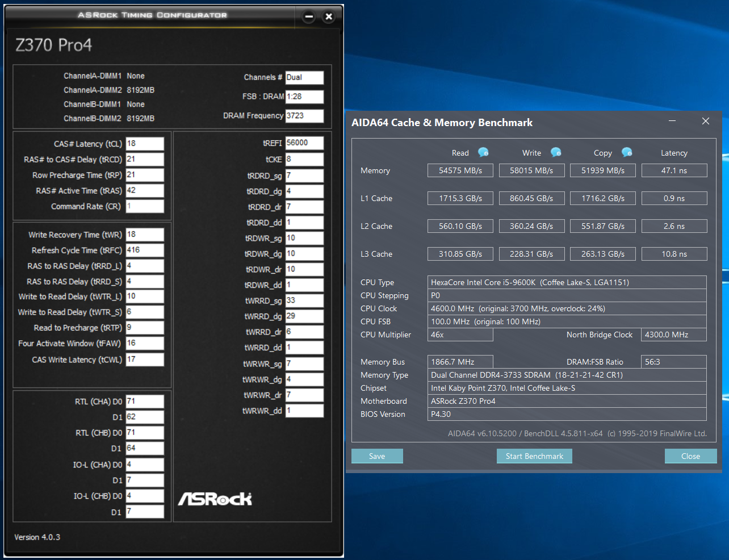Focus the tCKE field

(304, 160)
